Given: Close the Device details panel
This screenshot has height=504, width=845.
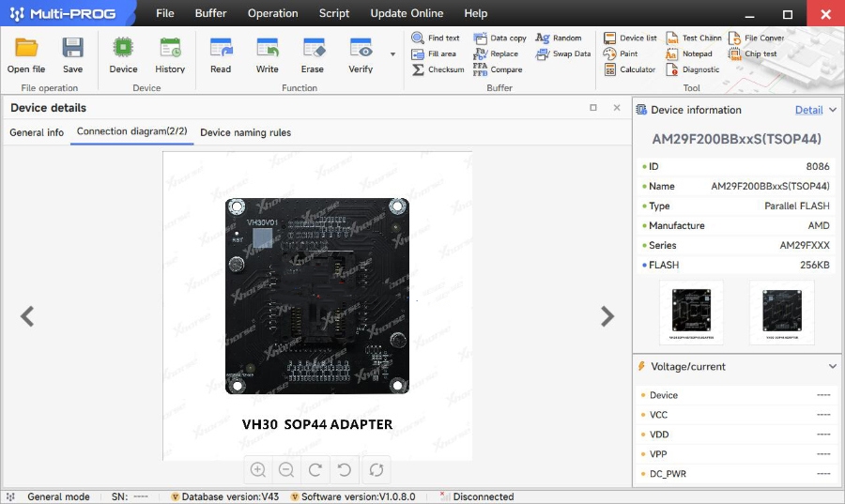Looking at the screenshot, I should pyautogui.click(x=617, y=108).
